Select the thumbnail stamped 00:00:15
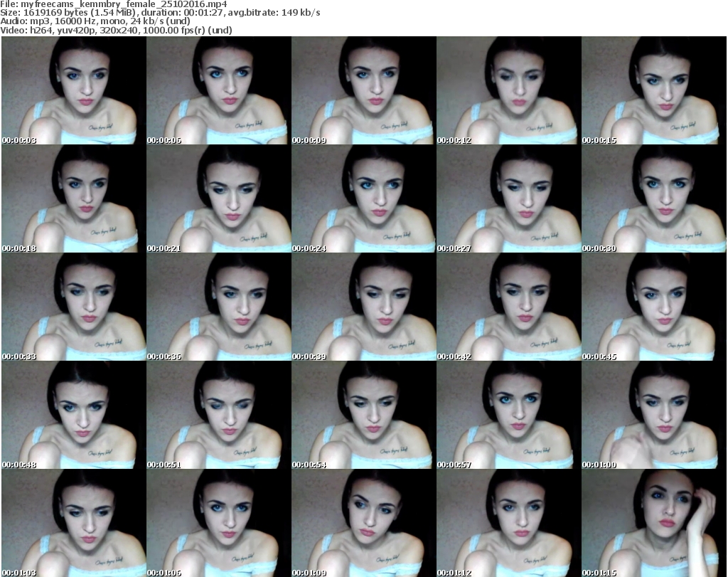 click(x=654, y=90)
